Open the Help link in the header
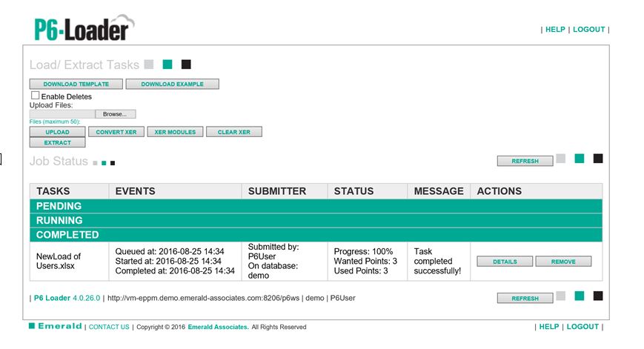Viewport: 644px width, 349px height. (x=555, y=30)
